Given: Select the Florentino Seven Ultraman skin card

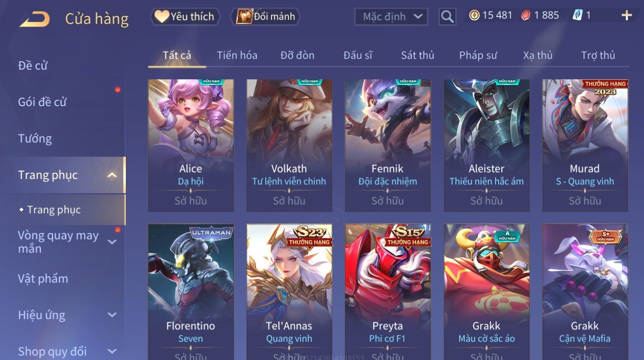Looking at the screenshot, I should coord(191,292).
